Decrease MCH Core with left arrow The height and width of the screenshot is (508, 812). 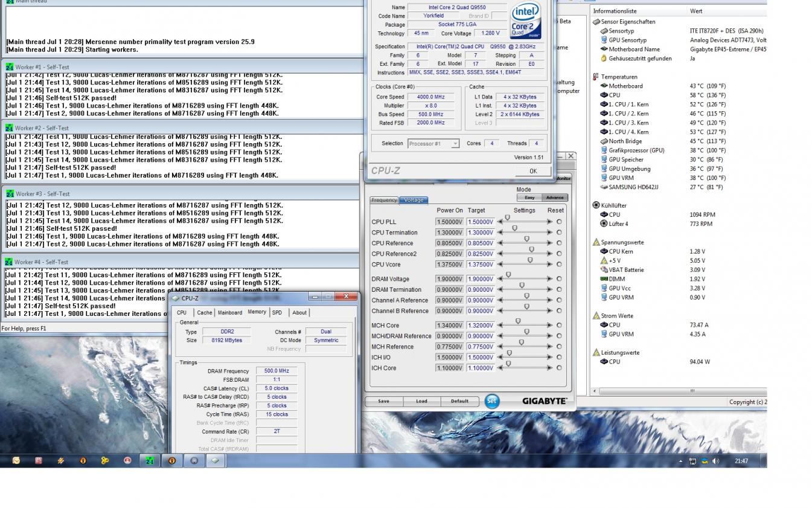click(x=500, y=326)
